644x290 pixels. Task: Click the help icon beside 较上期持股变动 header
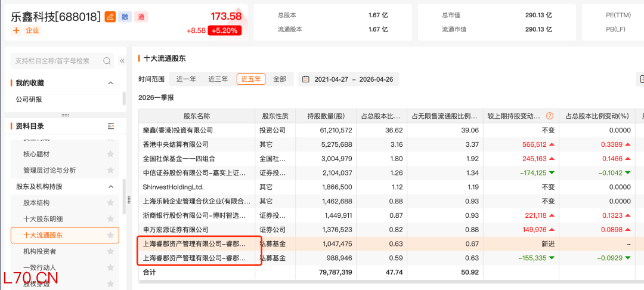point(549,116)
